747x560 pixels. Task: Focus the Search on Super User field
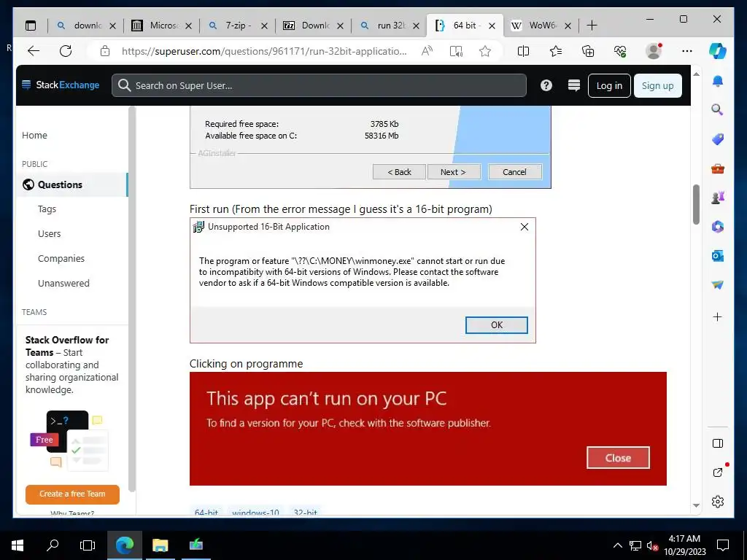tap(320, 85)
